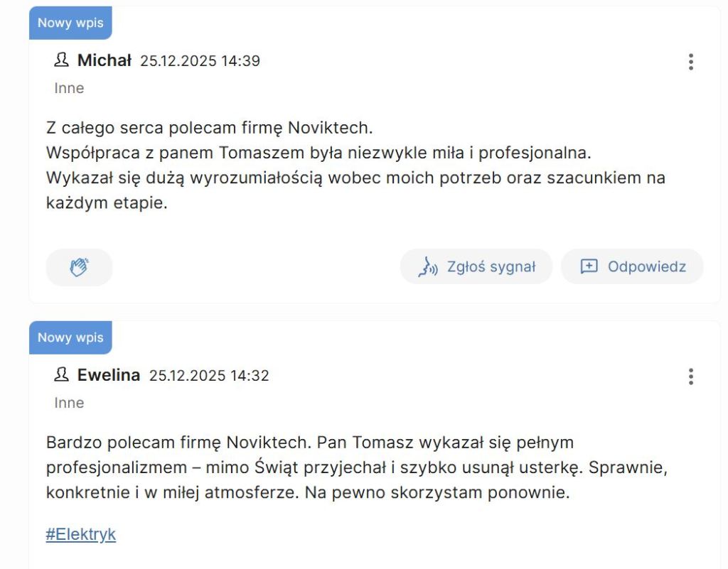Select the Inne category under Ewelina

point(69,403)
